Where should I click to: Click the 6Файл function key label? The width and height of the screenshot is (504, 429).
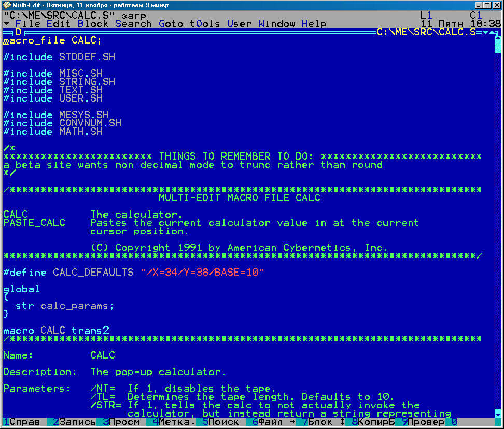270,422
